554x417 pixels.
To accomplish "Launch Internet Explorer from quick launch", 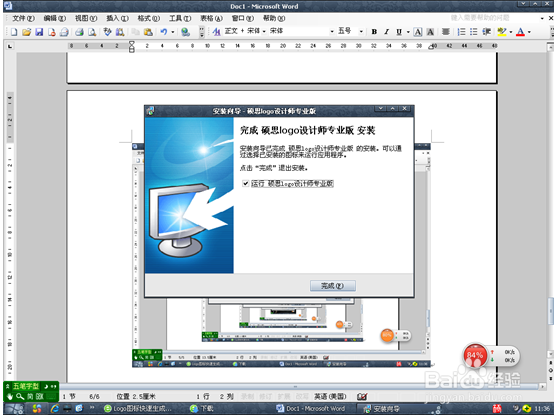I will 55,409.
